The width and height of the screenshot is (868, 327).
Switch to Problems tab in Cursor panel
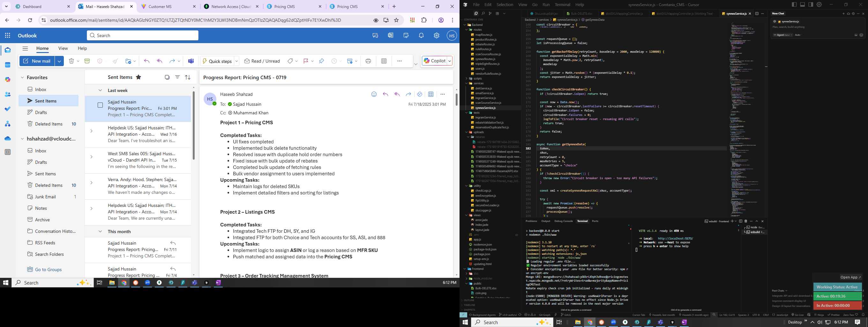[531, 221]
